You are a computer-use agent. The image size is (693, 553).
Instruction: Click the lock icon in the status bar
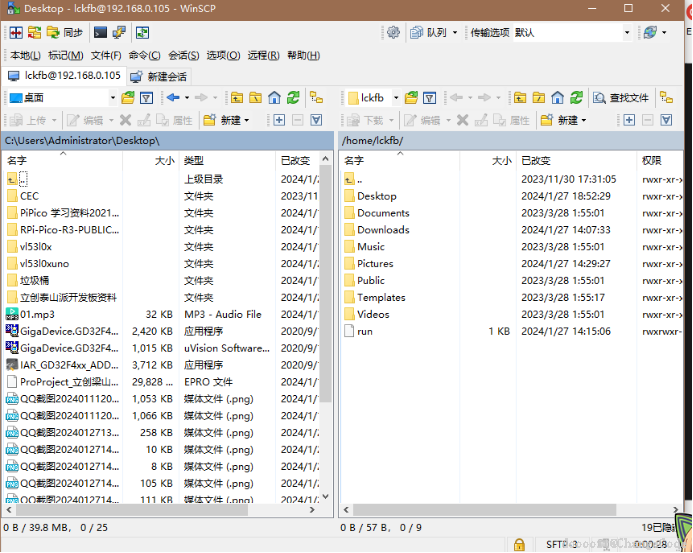coord(519,544)
